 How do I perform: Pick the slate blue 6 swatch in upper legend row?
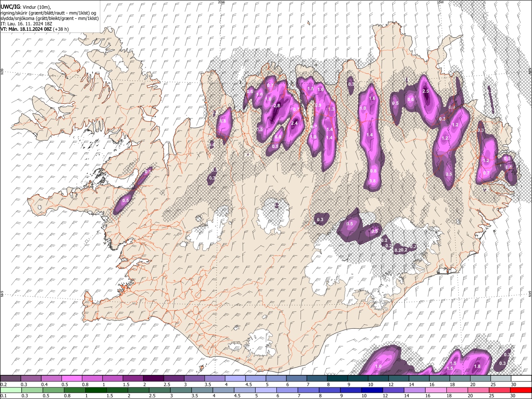click(296, 378)
